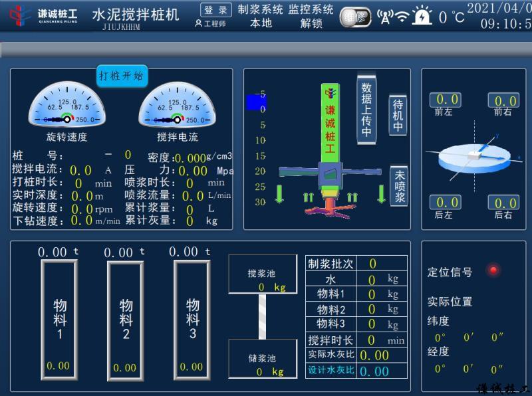
Task: Open the 监控系统 解锁 menu
Action: tap(311, 16)
